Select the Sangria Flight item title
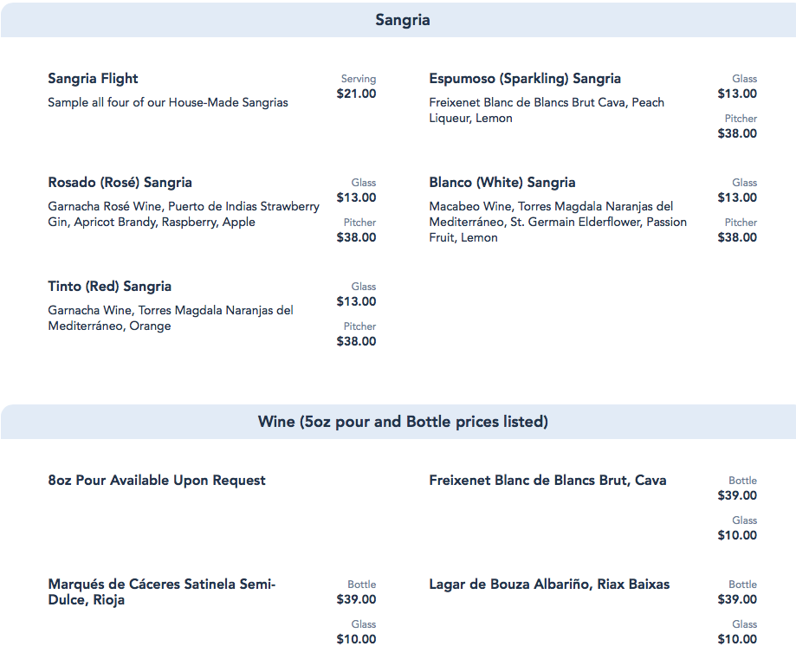This screenshot has height=672, width=796. (93, 79)
